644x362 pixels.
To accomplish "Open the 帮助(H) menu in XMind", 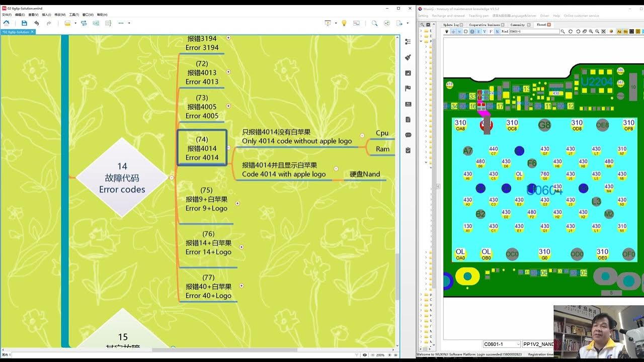I will 102,15.
